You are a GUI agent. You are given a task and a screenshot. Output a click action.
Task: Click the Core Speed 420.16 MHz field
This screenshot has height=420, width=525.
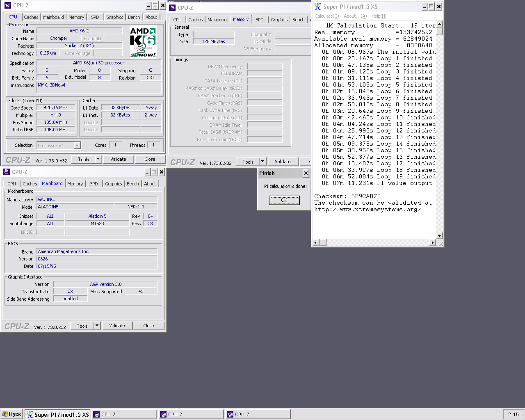[x=56, y=108]
